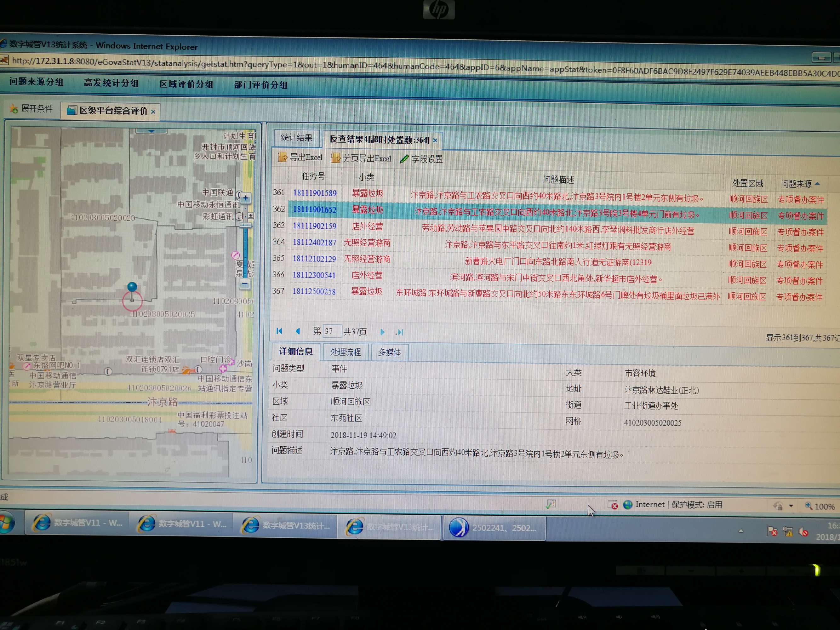Open 处理流程 tab
Image resolution: width=840 pixels, height=630 pixels.
tap(345, 352)
